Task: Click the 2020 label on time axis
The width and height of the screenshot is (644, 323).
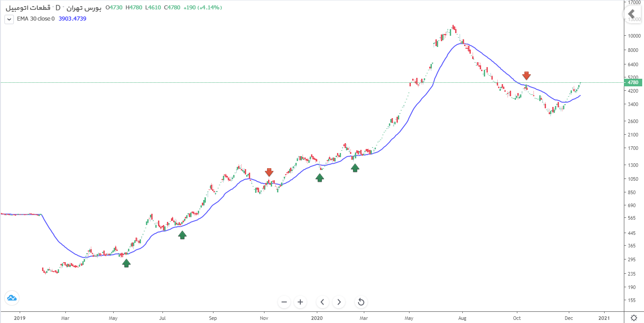Action: (x=317, y=318)
